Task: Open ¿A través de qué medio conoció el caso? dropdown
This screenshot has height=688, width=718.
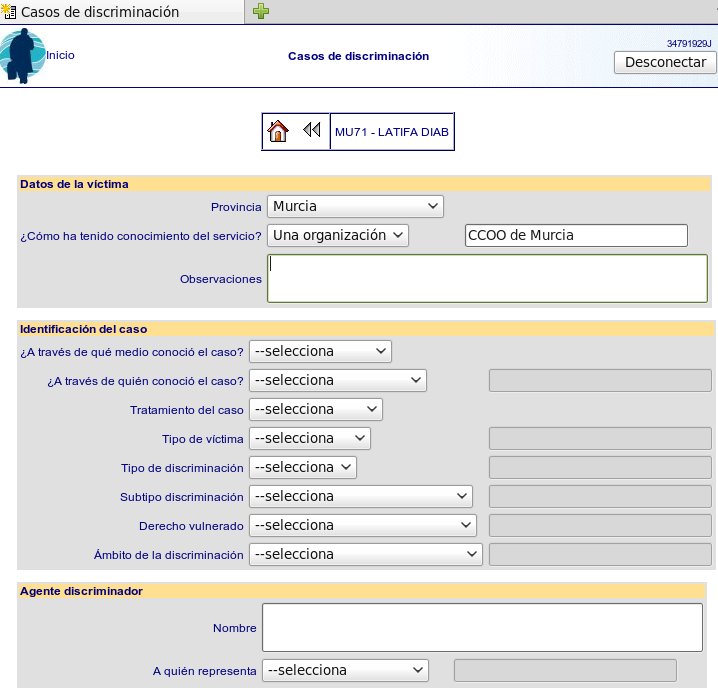Action: 320,351
